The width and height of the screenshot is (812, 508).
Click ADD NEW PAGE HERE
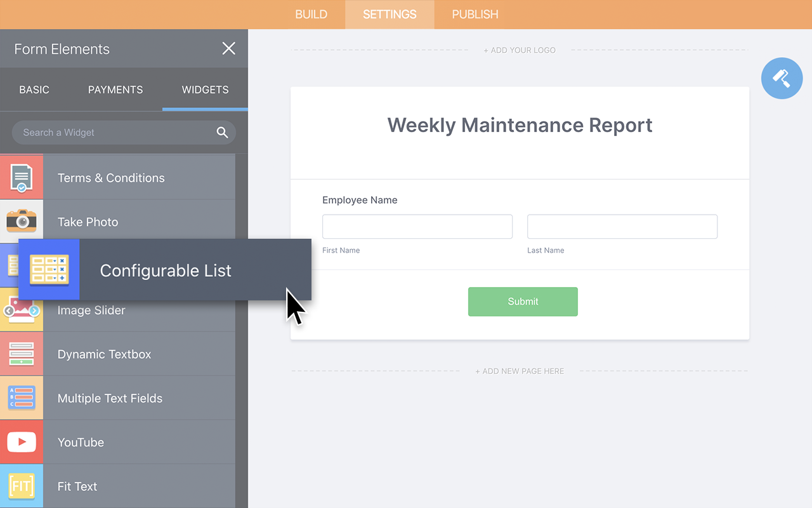pos(520,371)
